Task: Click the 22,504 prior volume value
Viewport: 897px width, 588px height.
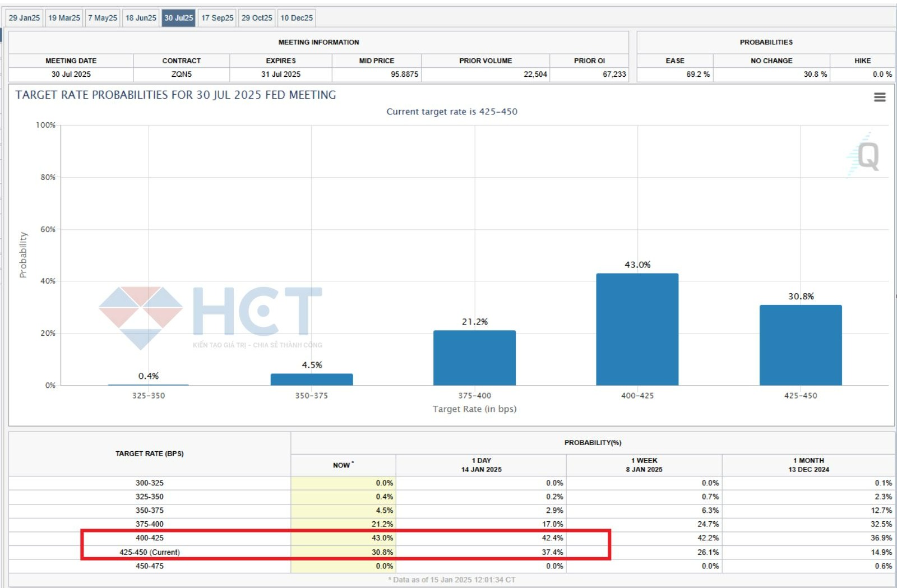Action: pos(535,74)
